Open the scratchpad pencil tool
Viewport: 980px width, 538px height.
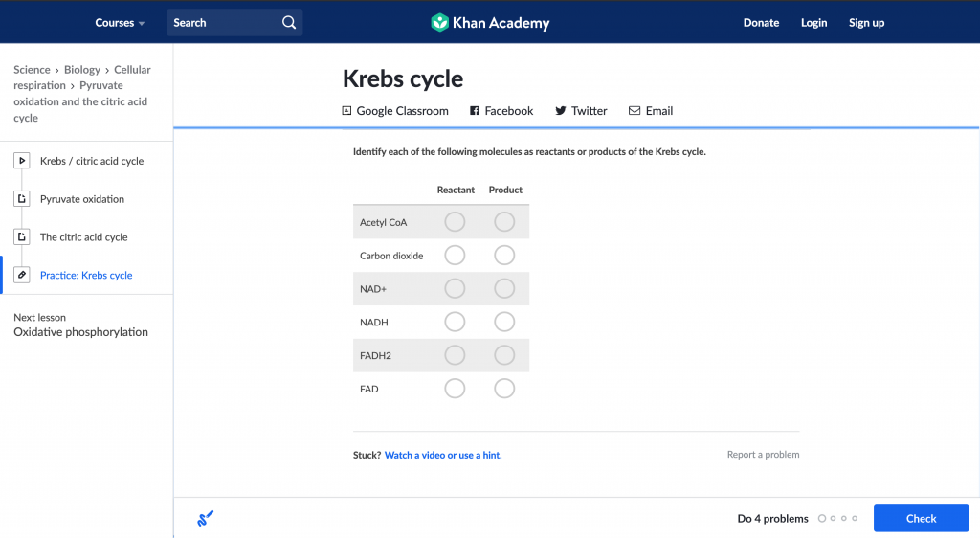(x=205, y=518)
